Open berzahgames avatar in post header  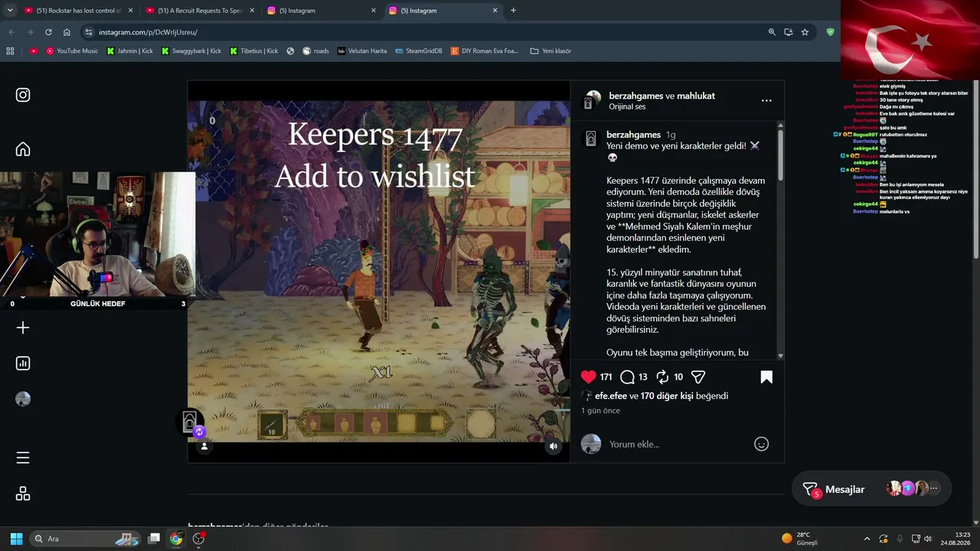coord(593,100)
